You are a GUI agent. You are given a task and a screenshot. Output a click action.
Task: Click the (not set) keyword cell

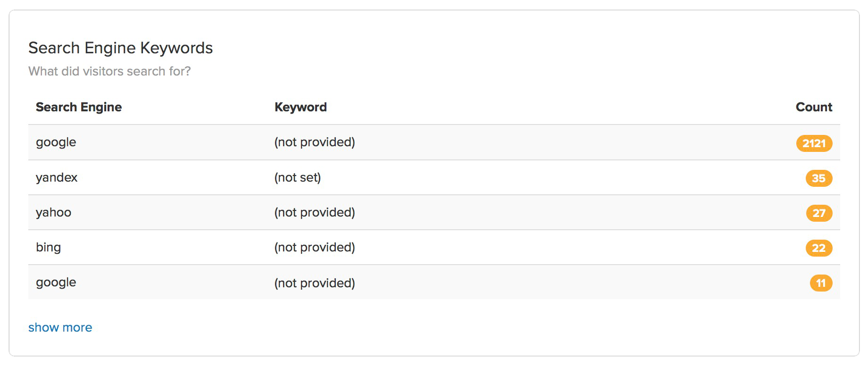point(298,177)
